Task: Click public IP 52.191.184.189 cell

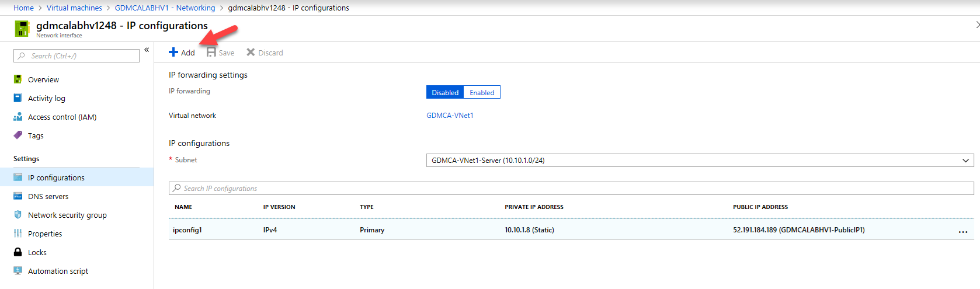Action: [799, 230]
